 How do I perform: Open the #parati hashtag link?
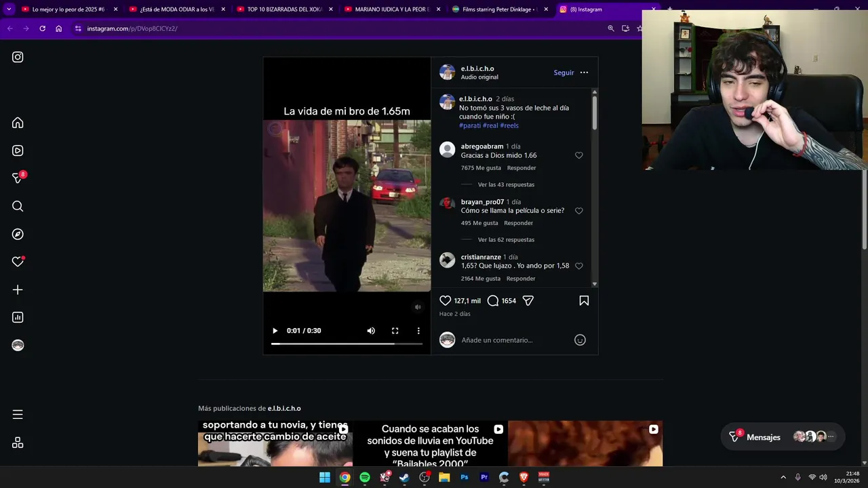click(x=470, y=125)
